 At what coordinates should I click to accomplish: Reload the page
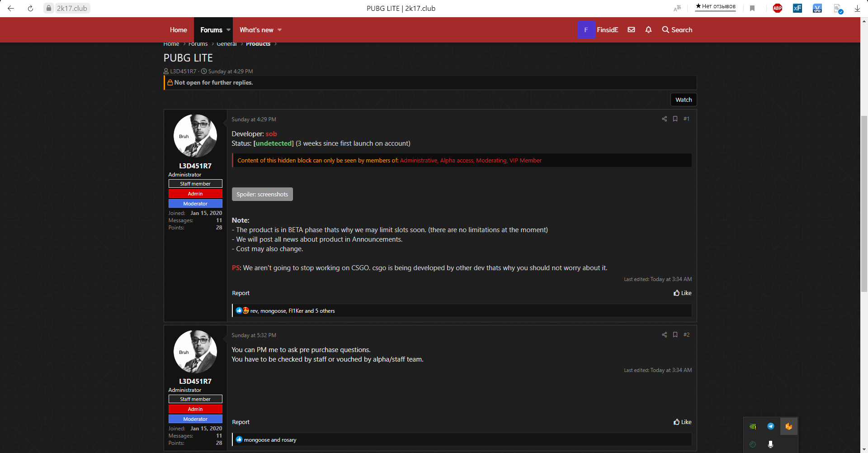point(30,8)
